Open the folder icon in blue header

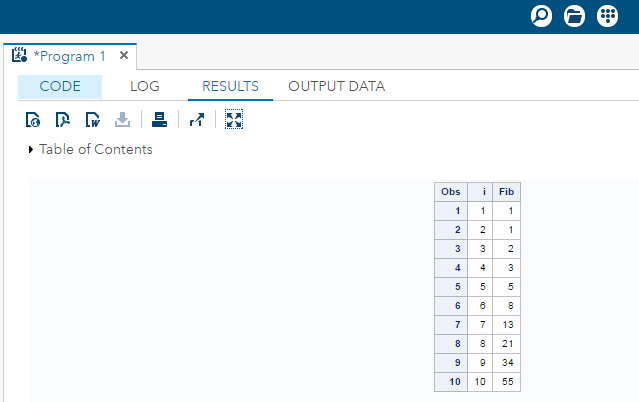pyautogui.click(x=574, y=16)
